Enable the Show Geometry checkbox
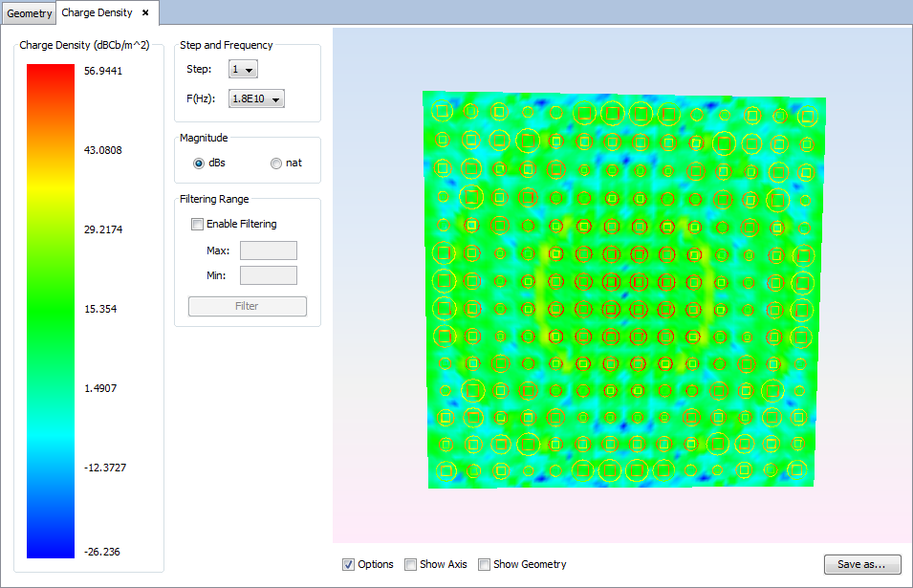913x588 pixels. (484, 564)
